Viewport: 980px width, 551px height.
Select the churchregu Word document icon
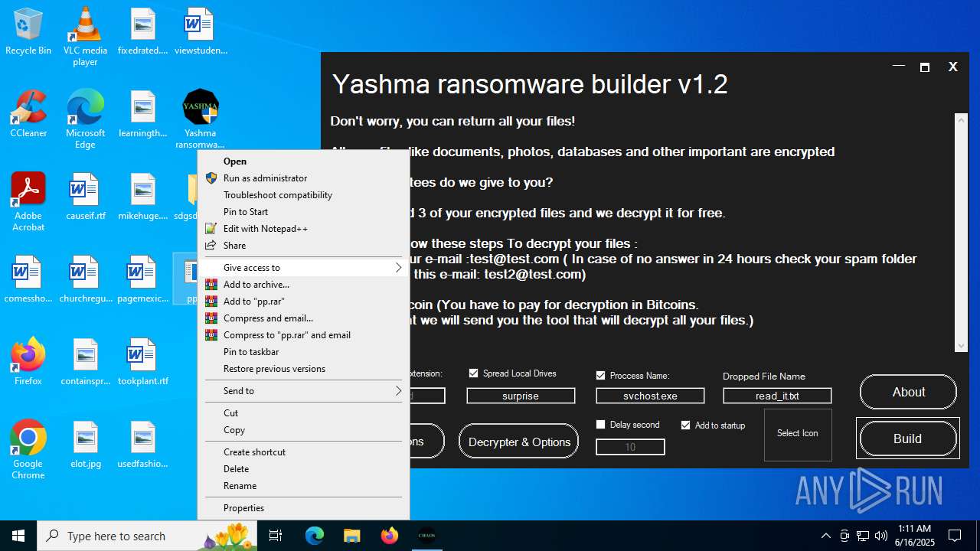pos(85,279)
